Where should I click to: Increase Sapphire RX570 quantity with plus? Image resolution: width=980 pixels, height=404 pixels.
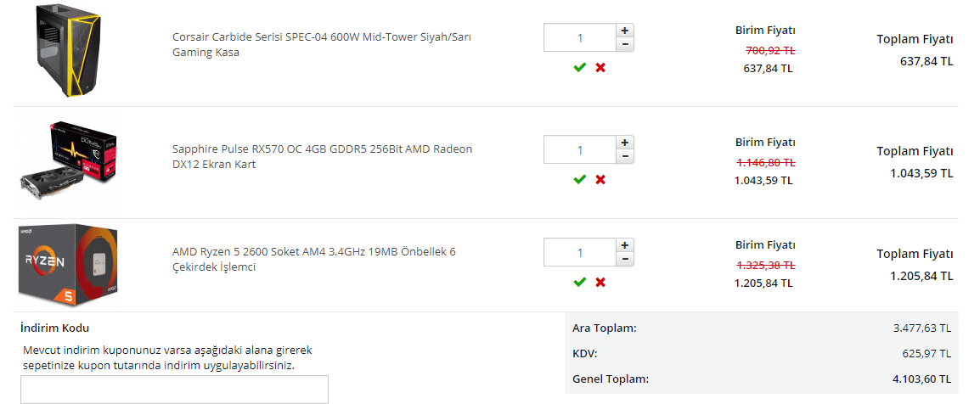625,143
